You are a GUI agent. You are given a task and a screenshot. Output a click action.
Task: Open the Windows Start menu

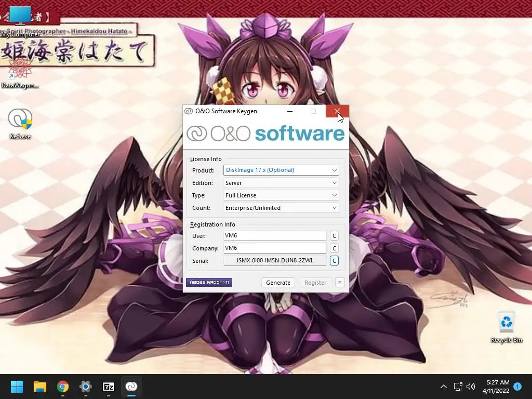point(17,387)
